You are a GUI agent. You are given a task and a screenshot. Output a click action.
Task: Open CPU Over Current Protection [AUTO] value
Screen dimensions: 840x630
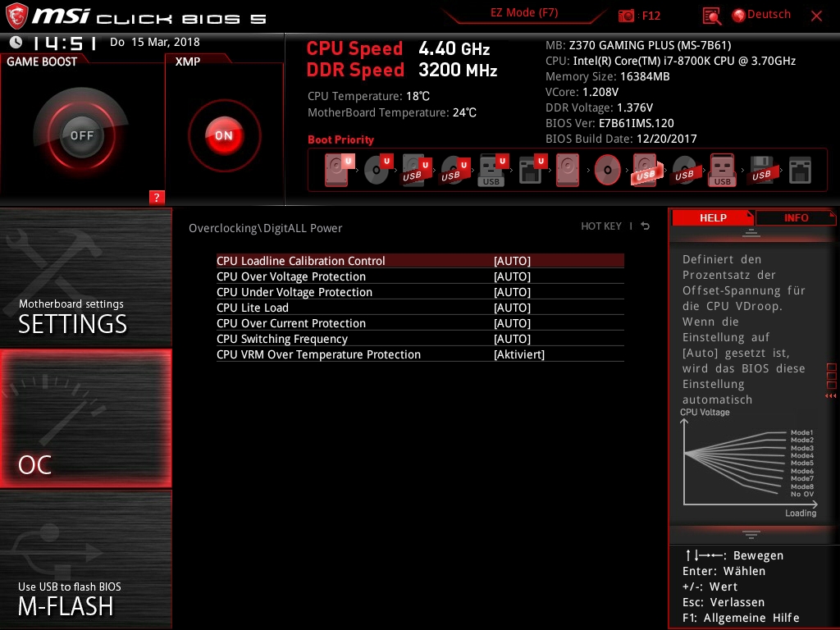coord(512,323)
